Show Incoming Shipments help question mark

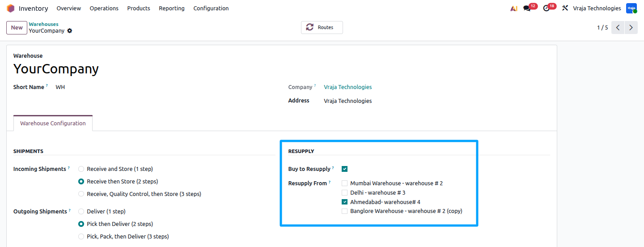pyautogui.click(x=69, y=167)
